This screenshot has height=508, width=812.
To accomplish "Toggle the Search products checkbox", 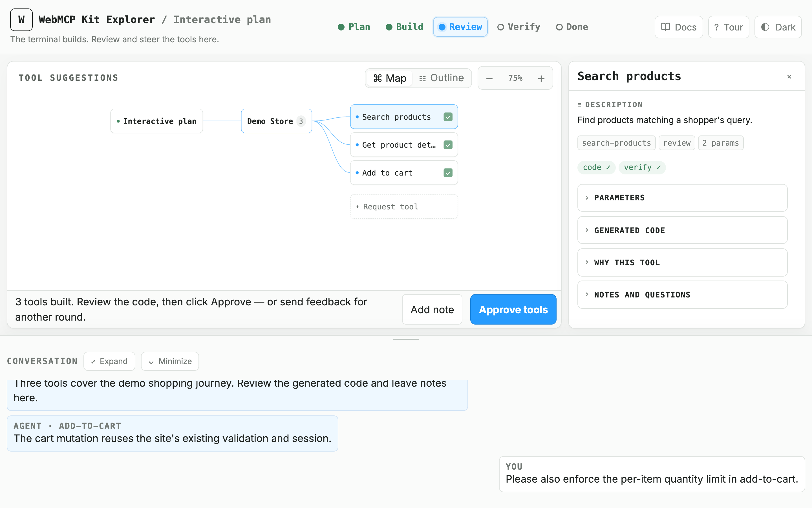I will click(448, 117).
